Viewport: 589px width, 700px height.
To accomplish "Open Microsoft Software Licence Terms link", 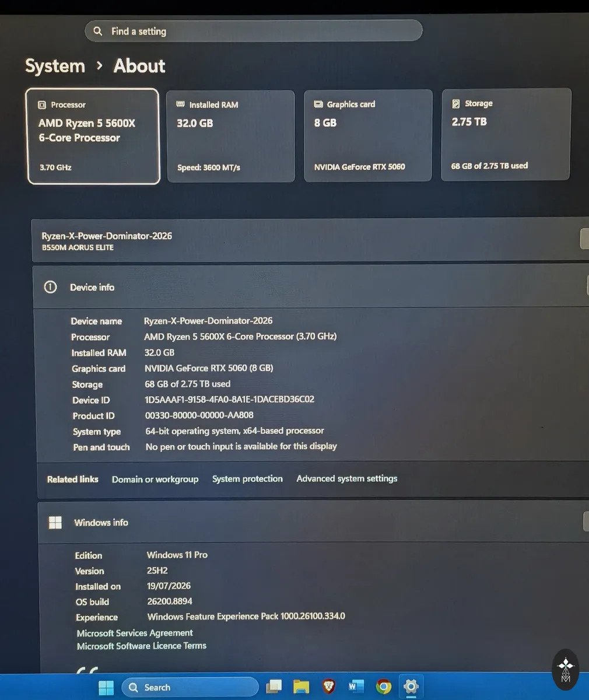I will (142, 646).
